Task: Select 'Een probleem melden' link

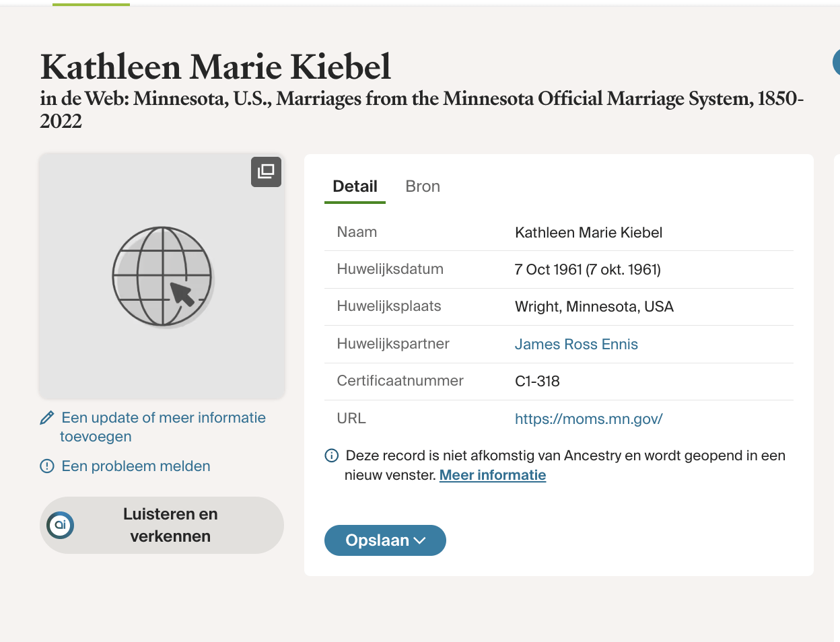Action: pos(135,466)
